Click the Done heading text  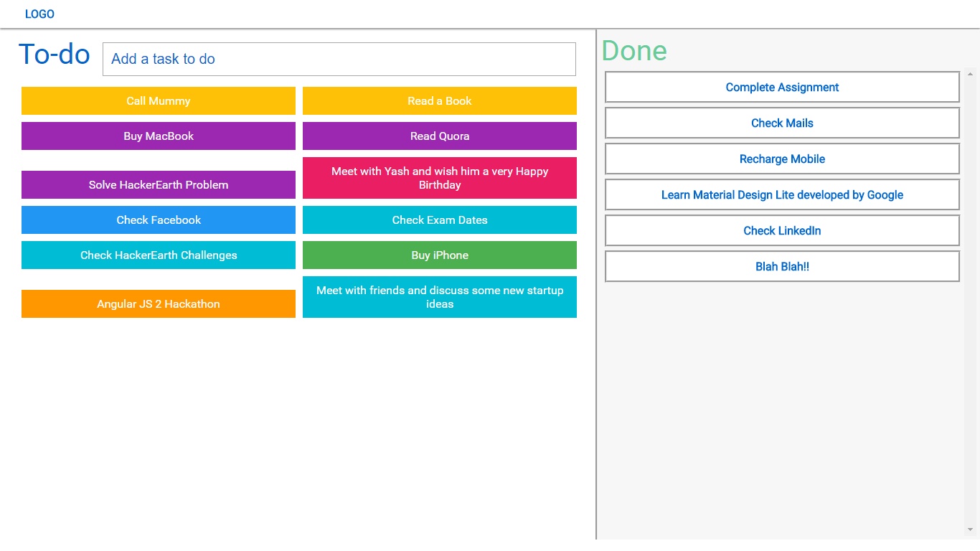634,50
